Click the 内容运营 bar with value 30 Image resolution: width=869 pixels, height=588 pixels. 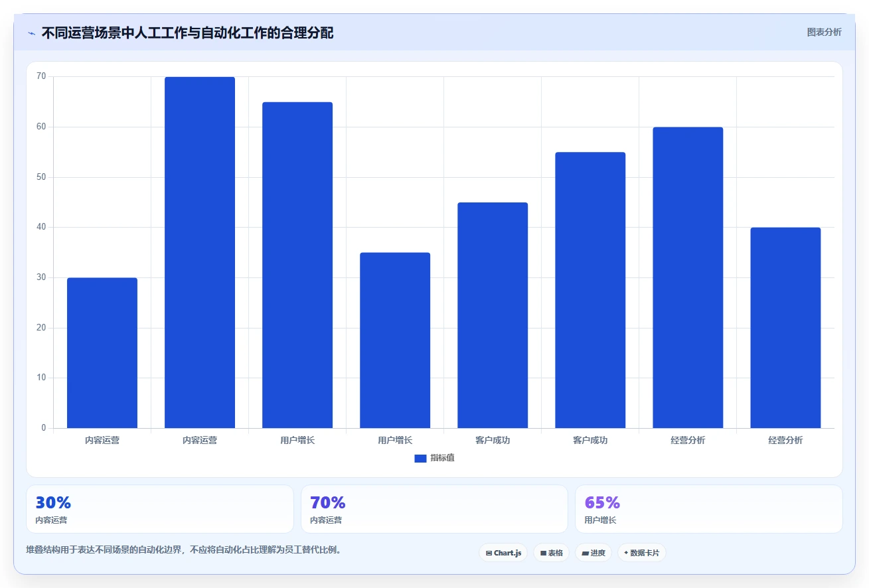(102, 353)
